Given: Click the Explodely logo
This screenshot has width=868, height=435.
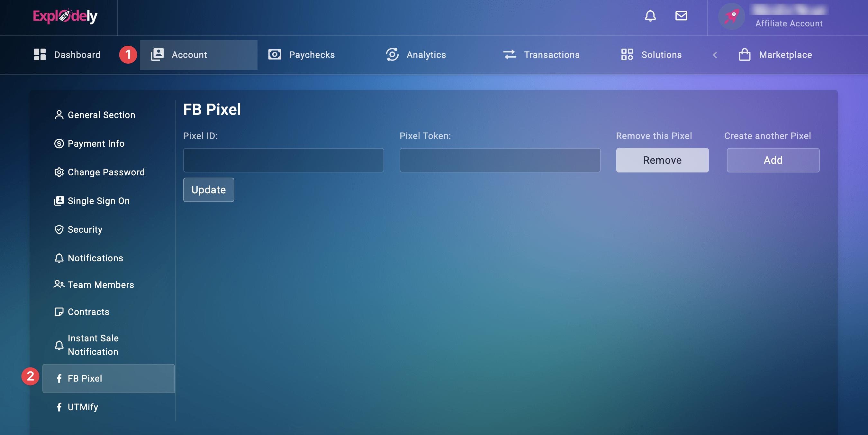Looking at the screenshot, I should click(65, 16).
